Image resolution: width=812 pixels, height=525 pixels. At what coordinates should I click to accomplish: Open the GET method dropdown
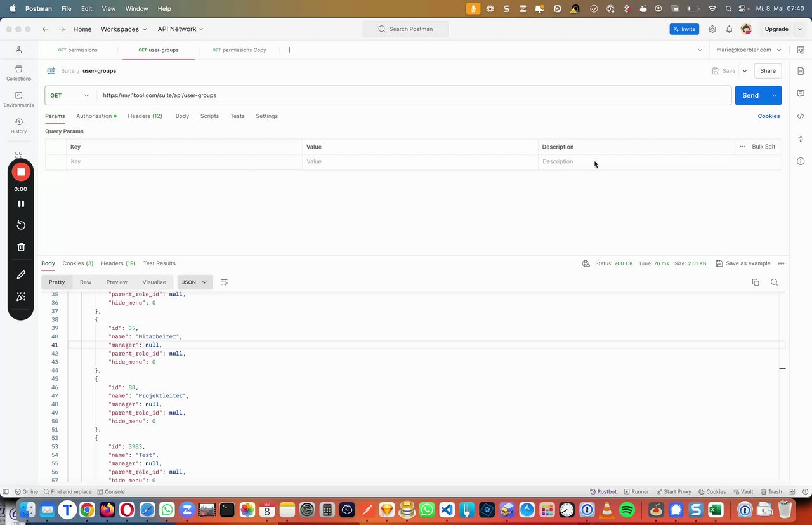click(x=70, y=95)
